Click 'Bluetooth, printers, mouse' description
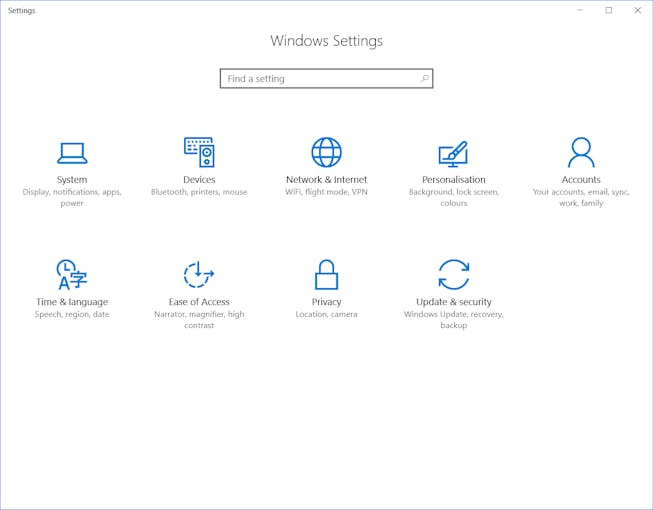The height and width of the screenshot is (510, 653). 199,192
